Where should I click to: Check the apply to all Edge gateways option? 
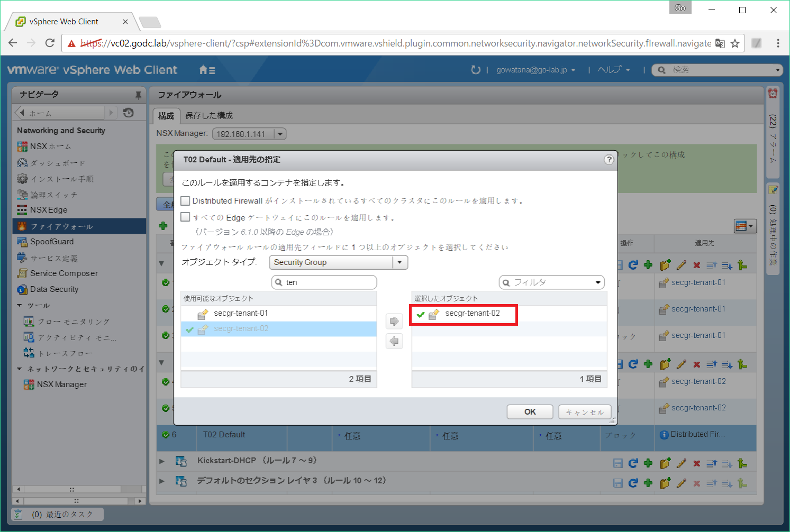coord(185,217)
